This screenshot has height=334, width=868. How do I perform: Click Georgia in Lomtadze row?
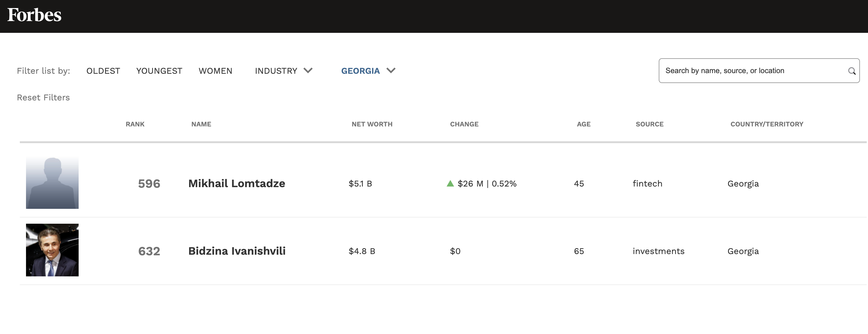[743, 184]
